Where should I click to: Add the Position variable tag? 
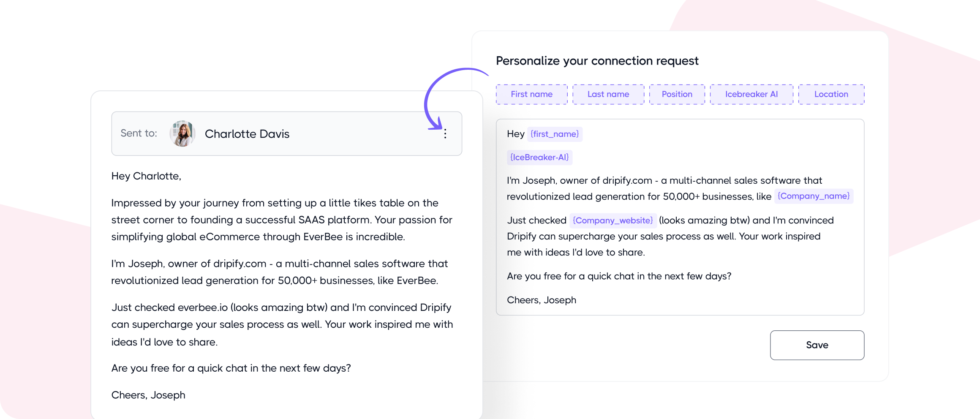(677, 94)
